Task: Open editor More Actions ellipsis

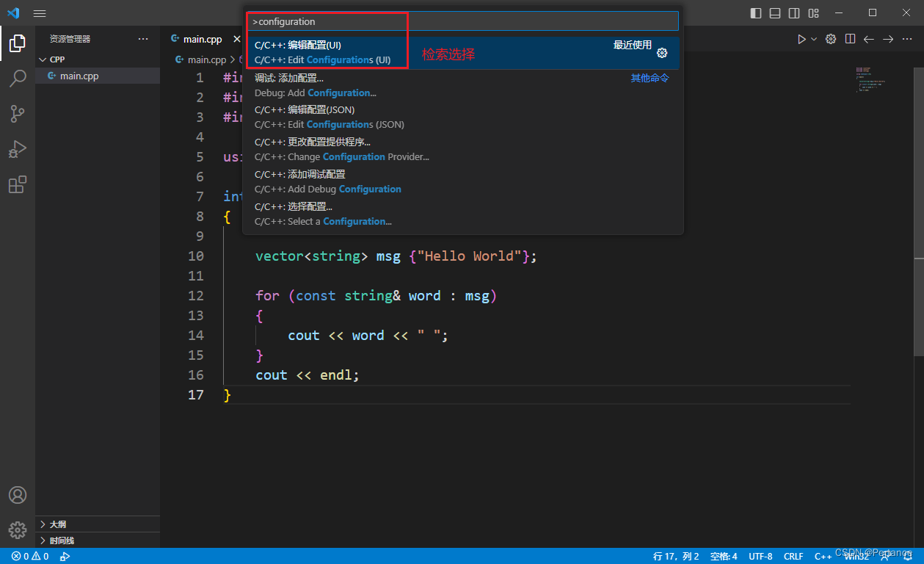Action: tap(907, 39)
